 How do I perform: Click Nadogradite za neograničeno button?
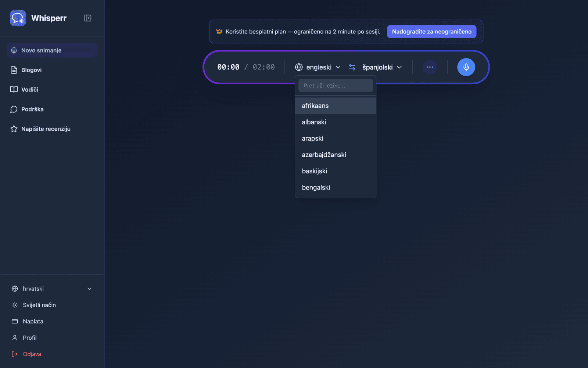click(x=431, y=32)
